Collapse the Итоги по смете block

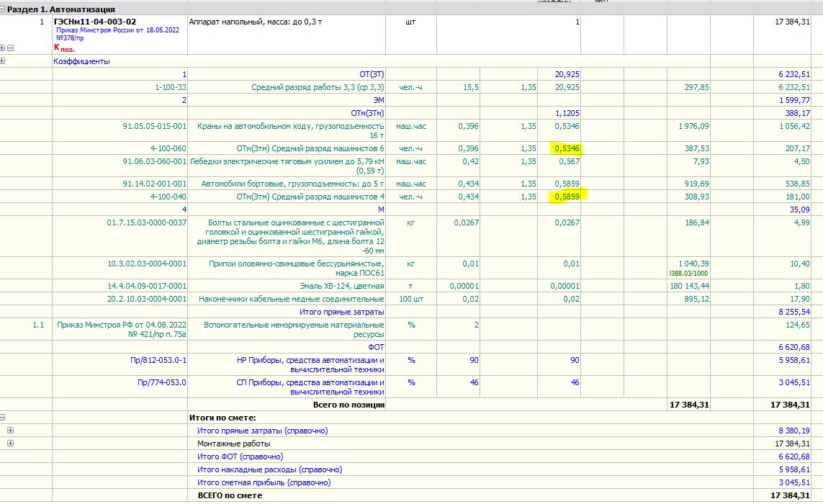[x=4, y=417]
